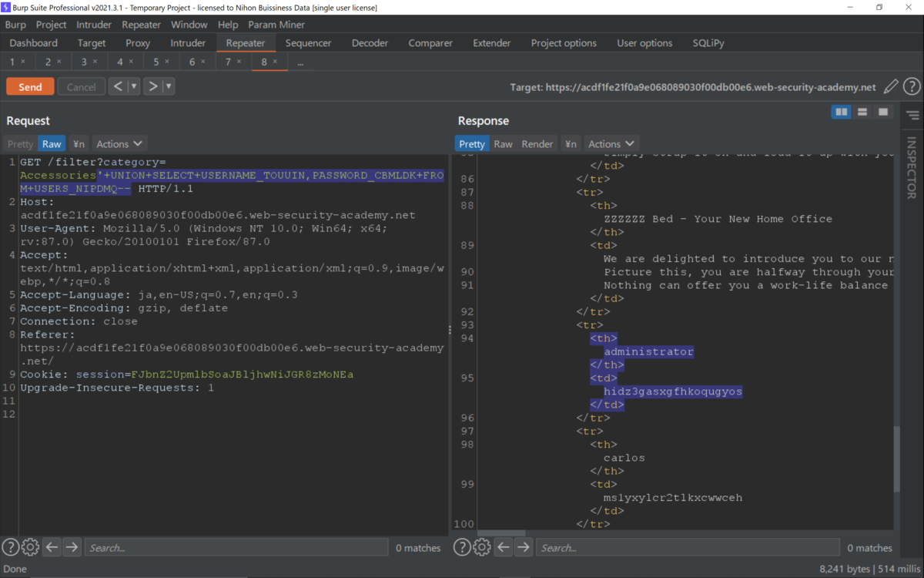Toggle the Inspector panel menu icon
The height and width of the screenshot is (578, 924).
tap(912, 116)
